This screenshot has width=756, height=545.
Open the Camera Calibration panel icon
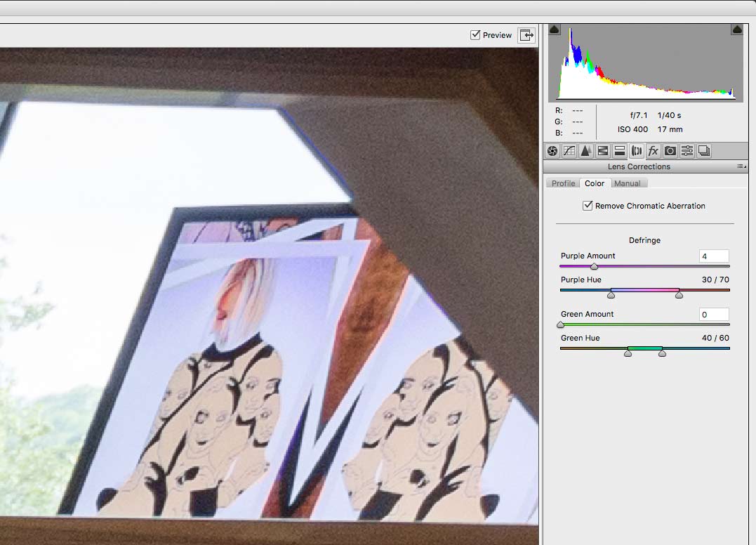(670, 151)
